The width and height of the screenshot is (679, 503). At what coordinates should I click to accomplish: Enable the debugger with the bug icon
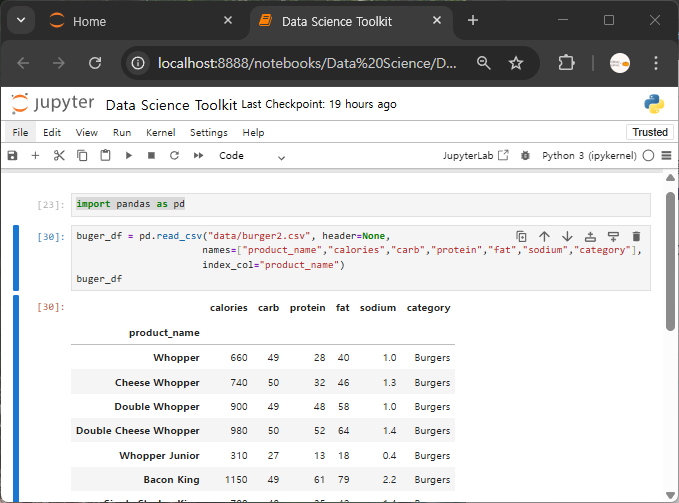(x=525, y=155)
